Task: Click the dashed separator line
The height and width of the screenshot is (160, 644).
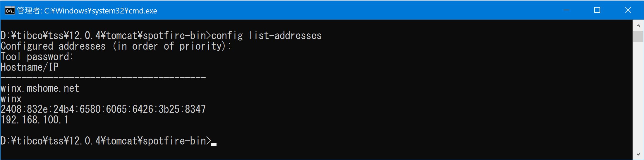Action: (103, 78)
